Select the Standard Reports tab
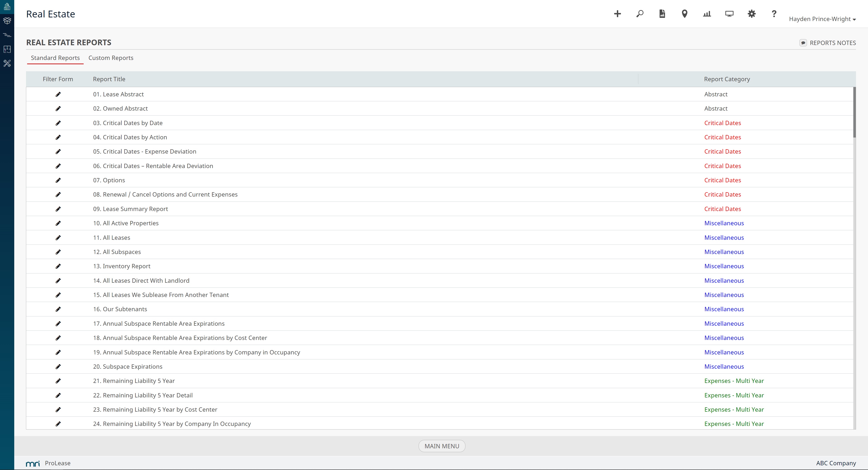This screenshot has width=868, height=470. click(x=55, y=58)
